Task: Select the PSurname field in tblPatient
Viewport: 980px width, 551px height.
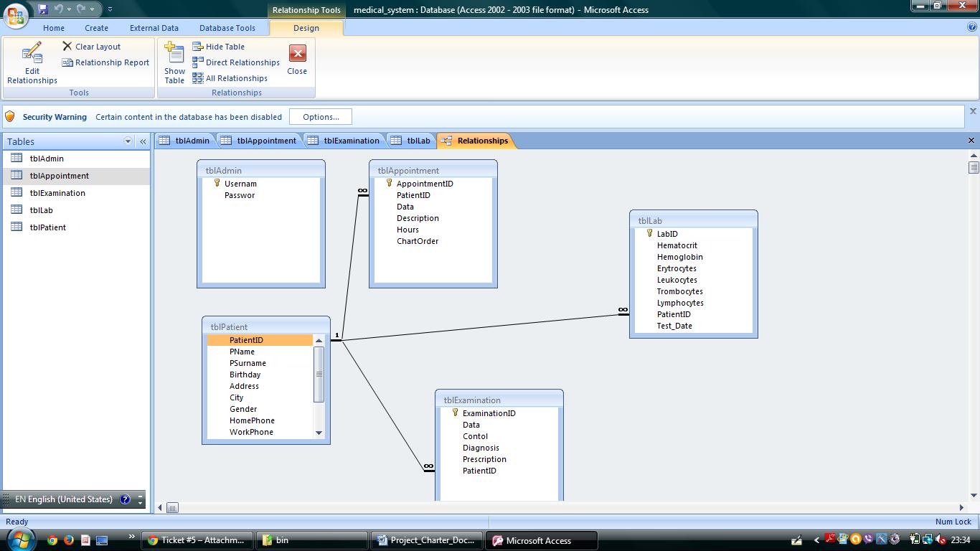Action: tap(248, 363)
